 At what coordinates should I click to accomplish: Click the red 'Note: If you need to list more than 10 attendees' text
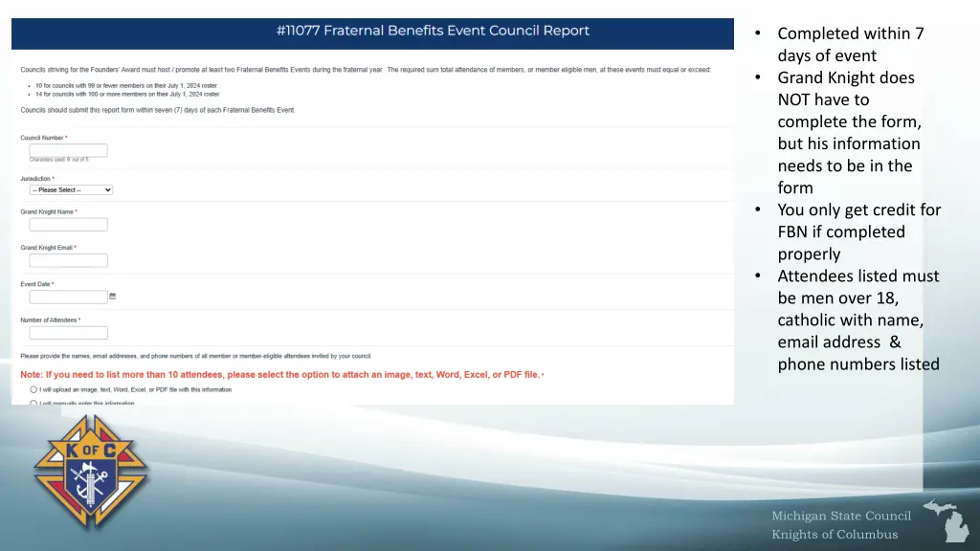coord(280,375)
